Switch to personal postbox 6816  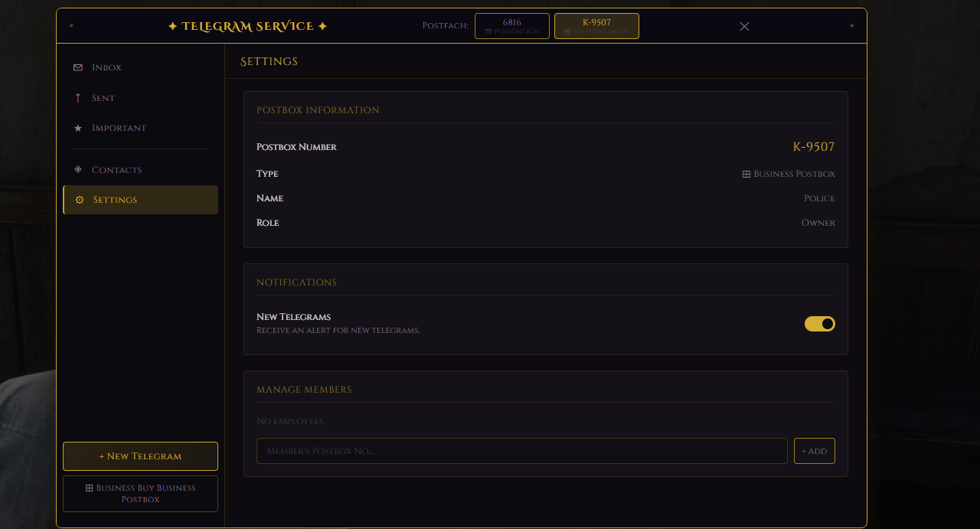[x=512, y=26]
